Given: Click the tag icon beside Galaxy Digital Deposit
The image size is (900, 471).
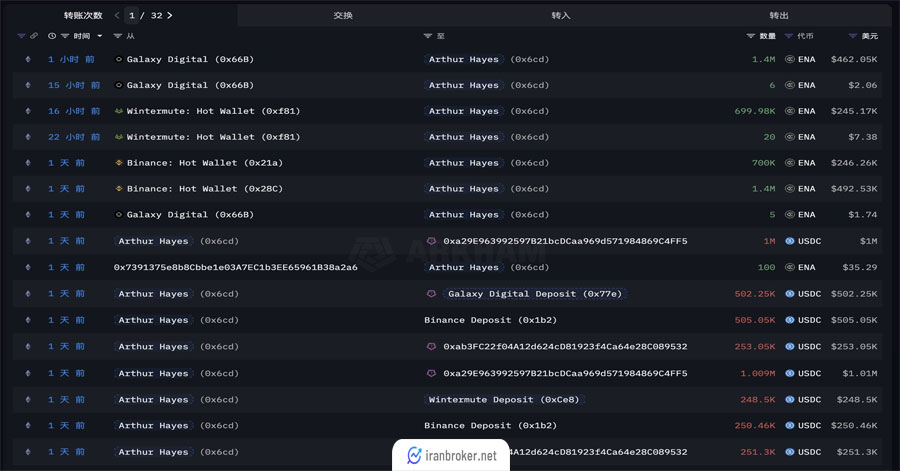Looking at the screenshot, I should tap(431, 294).
